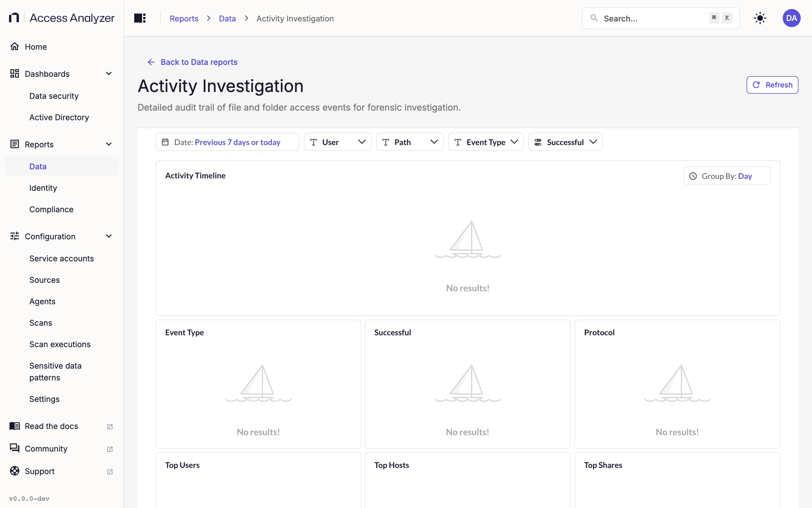Open Service accounts configuration
This screenshot has width=812, height=508.
coord(62,258)
